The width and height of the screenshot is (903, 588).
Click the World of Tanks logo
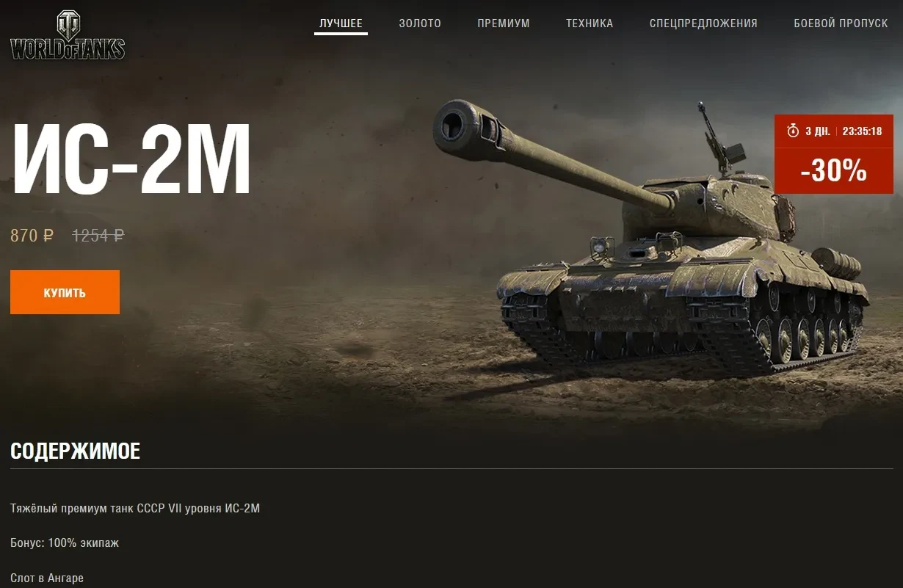coord(68,35)
